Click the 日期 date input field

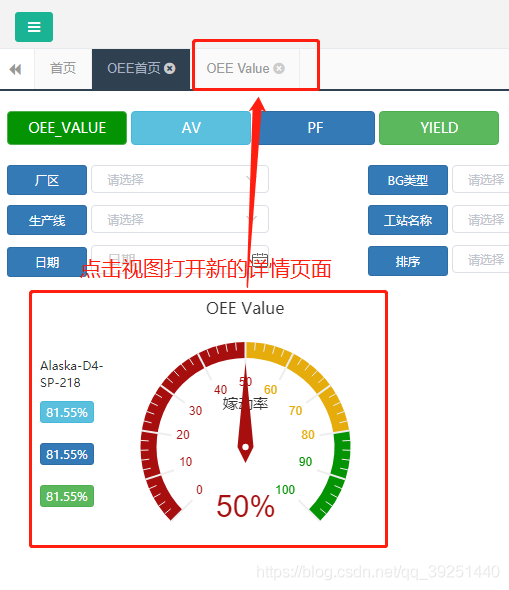[x=180, y=259]
